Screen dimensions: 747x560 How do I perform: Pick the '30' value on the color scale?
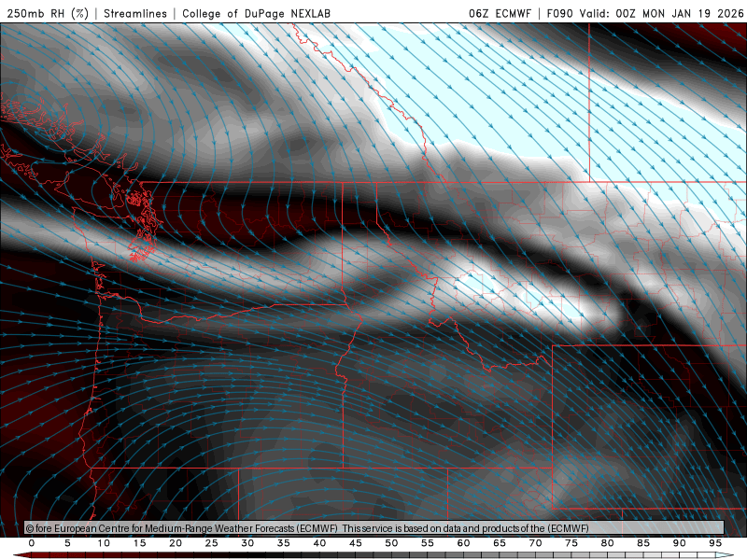[x=247, y=543]
